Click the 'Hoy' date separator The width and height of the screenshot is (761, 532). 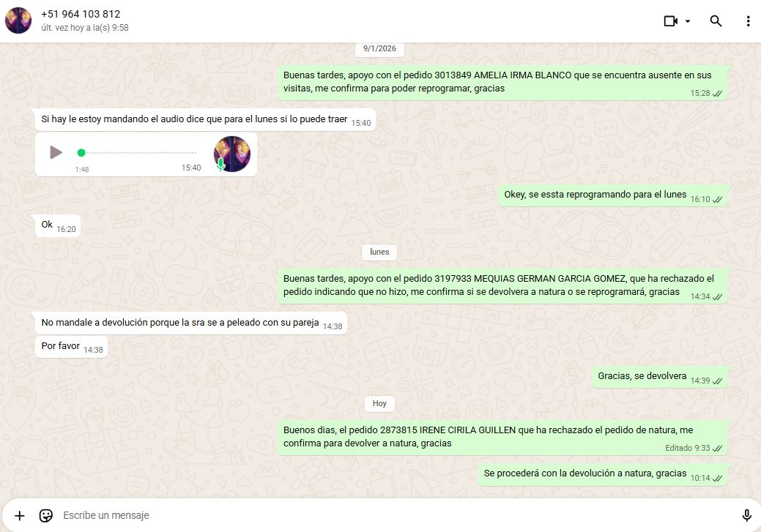coord(379,403)
